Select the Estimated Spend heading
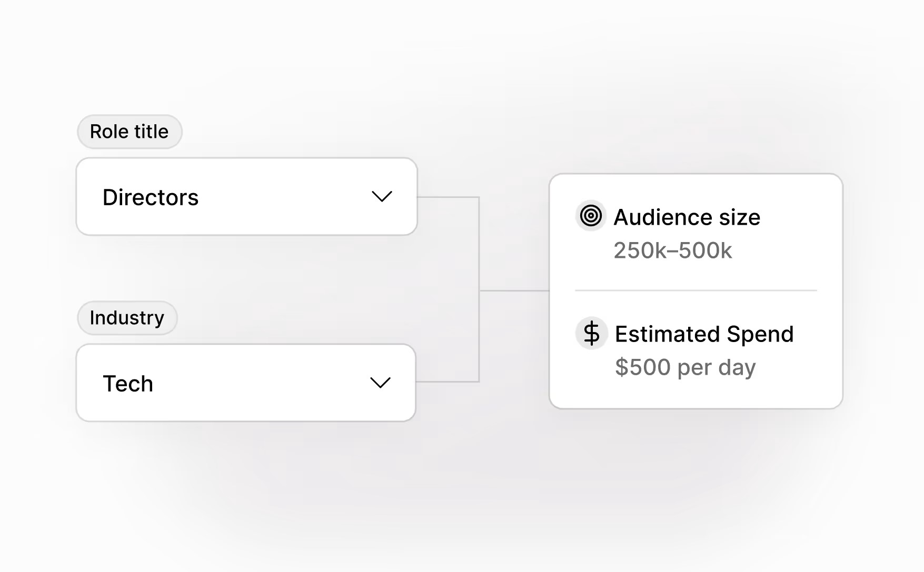The height and width of the screenshot is (572, 924). (x=704, y=334)
